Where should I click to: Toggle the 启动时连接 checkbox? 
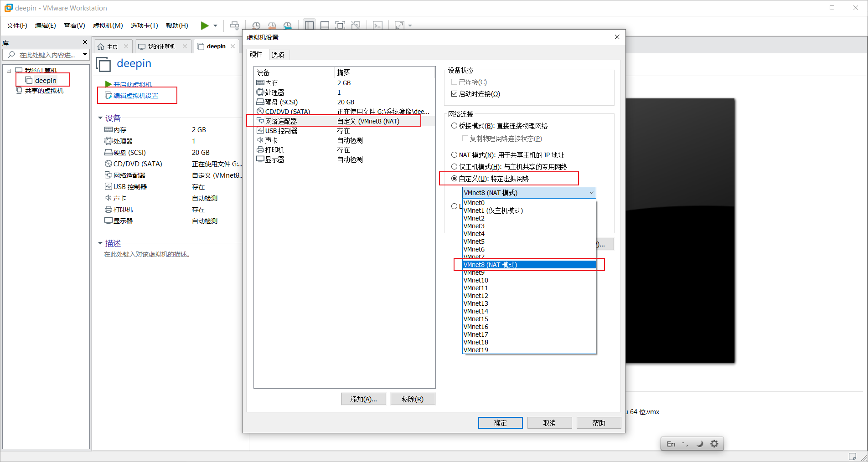tap(454, 94)
